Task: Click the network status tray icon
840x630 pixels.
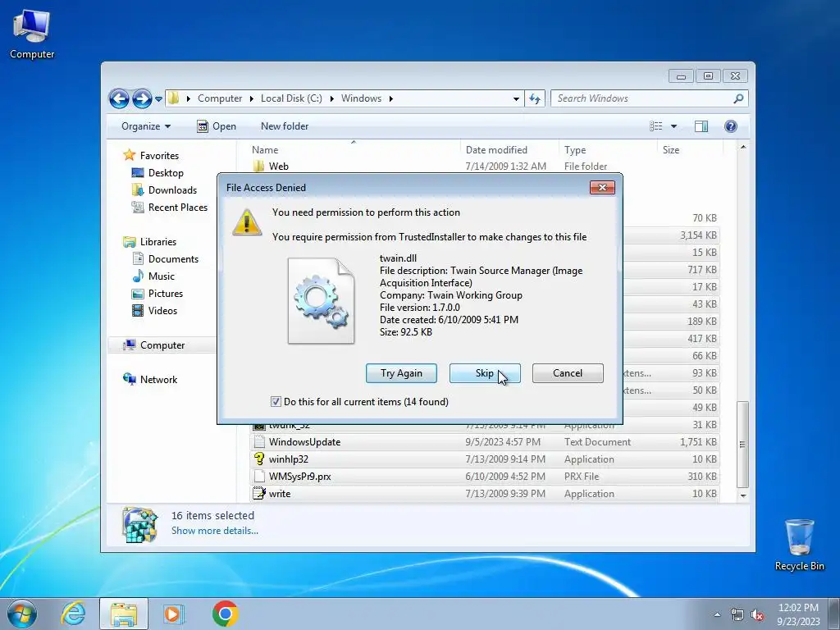Action: (737, 615)
